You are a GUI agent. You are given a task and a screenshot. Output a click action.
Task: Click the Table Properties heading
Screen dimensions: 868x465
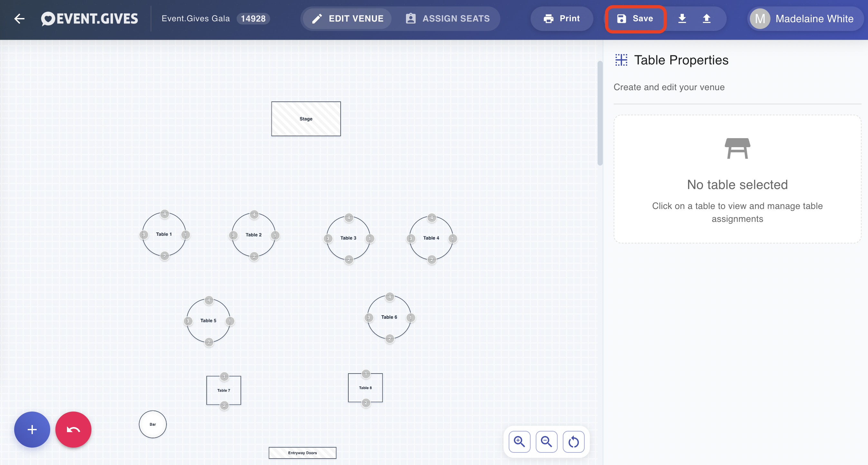[681, 60]
